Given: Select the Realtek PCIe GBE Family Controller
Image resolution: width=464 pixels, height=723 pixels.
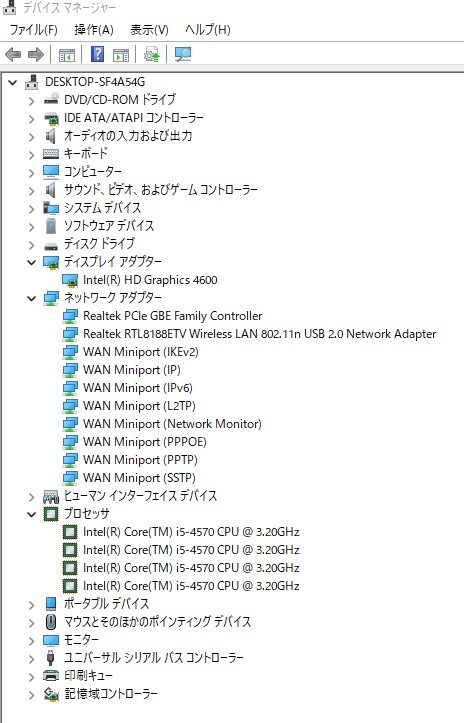Looking at the screenshot, I should pos(173,316).
